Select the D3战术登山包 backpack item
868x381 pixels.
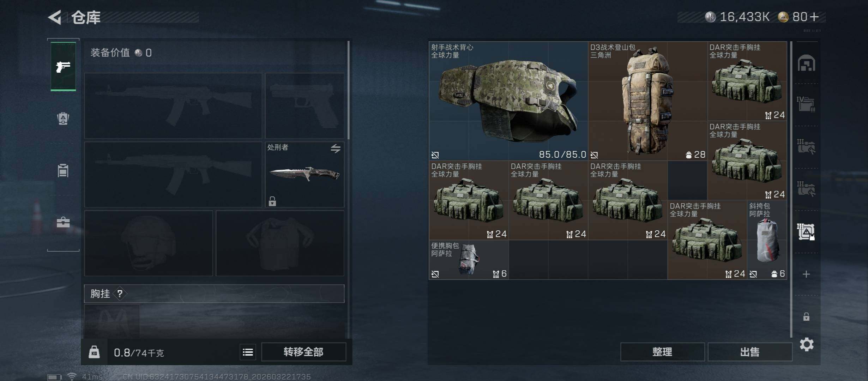[647, 101]
